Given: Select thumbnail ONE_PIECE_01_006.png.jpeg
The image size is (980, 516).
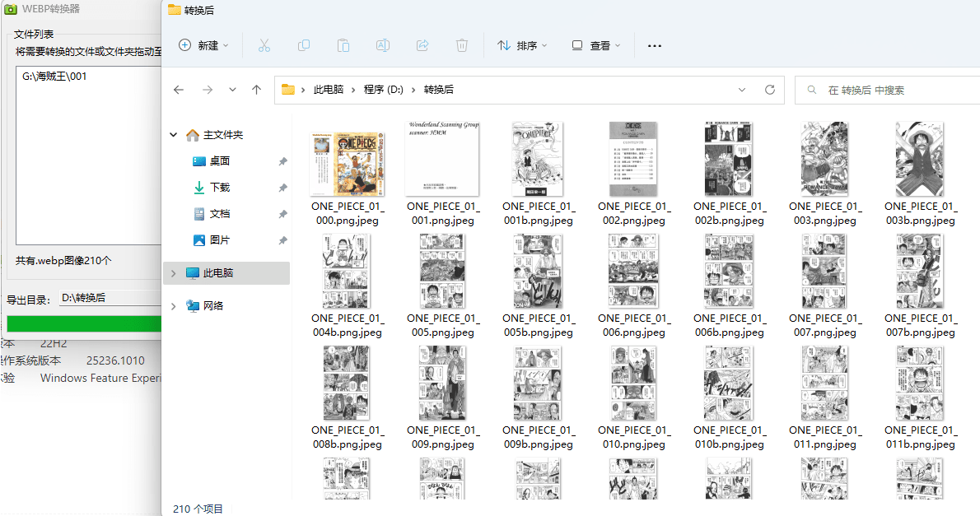Looking at the screenshot, I should point(633,271).
